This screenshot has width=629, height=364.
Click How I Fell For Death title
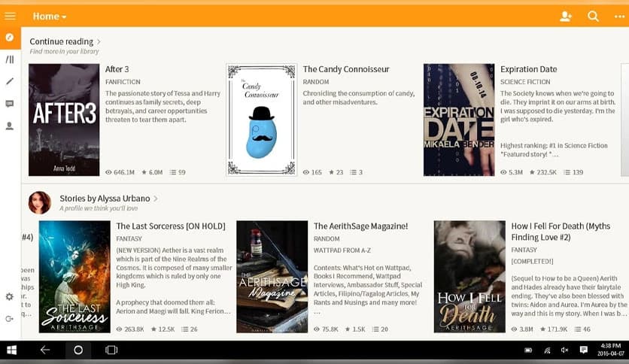(x=561, y=232)
